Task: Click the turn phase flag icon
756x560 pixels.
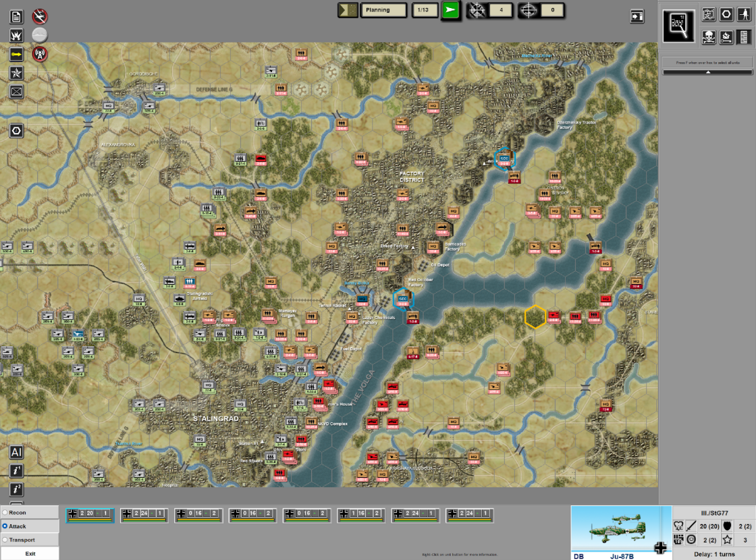Action: [348, 10]
